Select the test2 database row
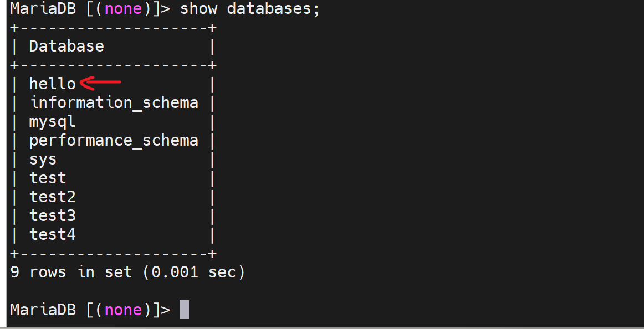Viewport: 644px width, 329px height. pos(52,197)
